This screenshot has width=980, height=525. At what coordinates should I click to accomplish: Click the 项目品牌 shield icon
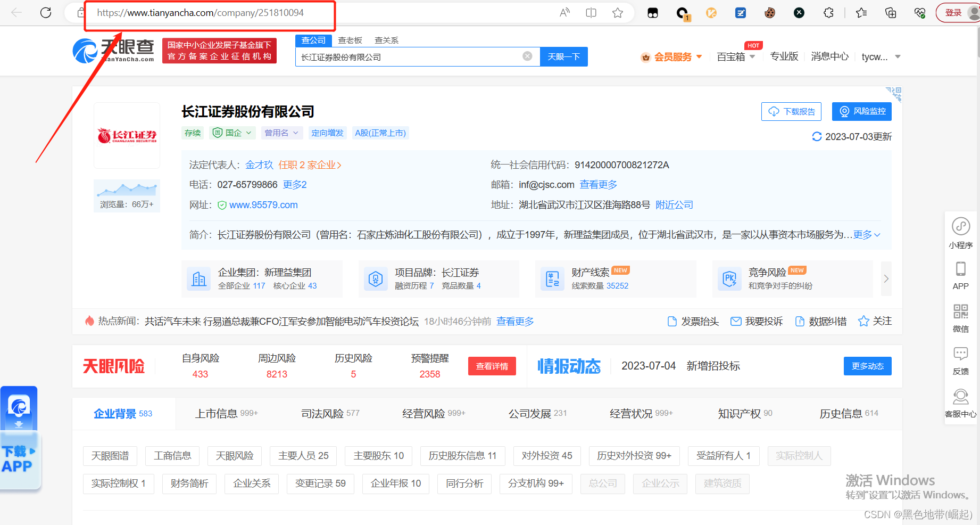click(376, 279)
